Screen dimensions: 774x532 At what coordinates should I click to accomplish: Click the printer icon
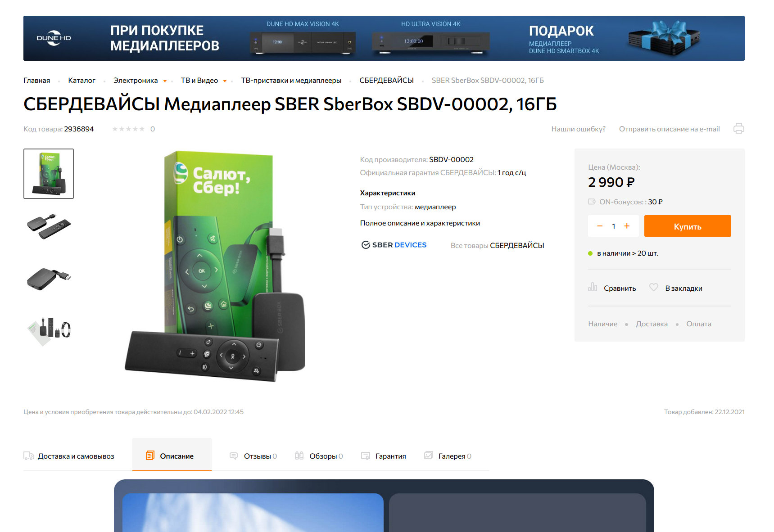738,128
